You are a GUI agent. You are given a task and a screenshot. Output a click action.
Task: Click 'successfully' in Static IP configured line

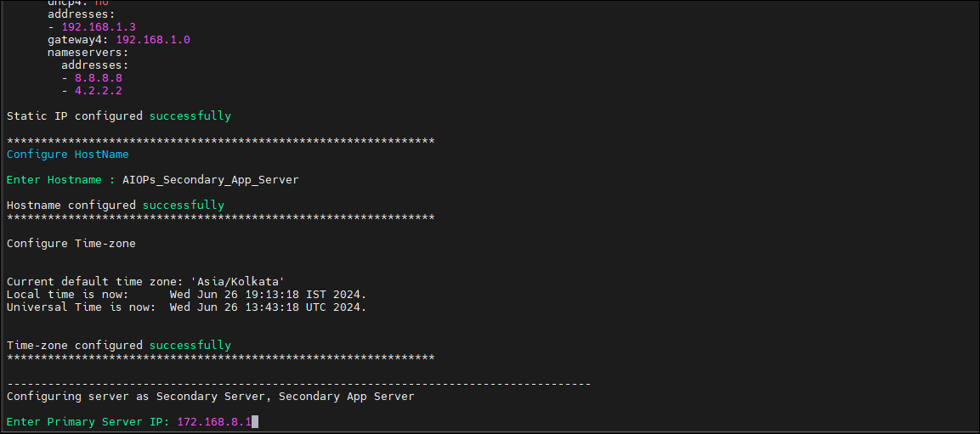pos(190,116)
